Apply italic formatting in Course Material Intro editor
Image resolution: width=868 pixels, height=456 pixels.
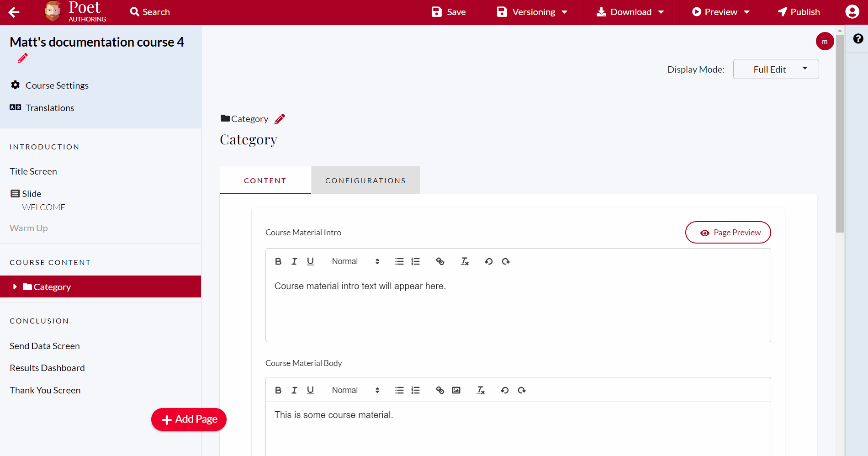click(x=294, y=261)
